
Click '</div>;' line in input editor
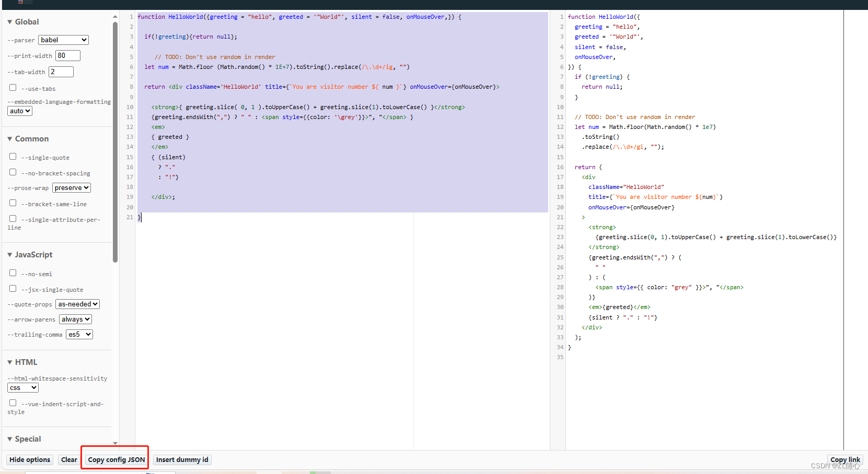(x=163, y=197)
